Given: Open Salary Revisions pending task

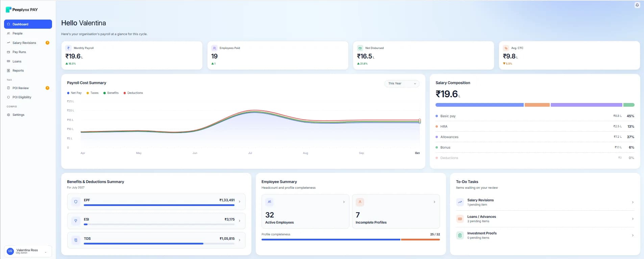Looking at the screenshot, I should point(545,202).
